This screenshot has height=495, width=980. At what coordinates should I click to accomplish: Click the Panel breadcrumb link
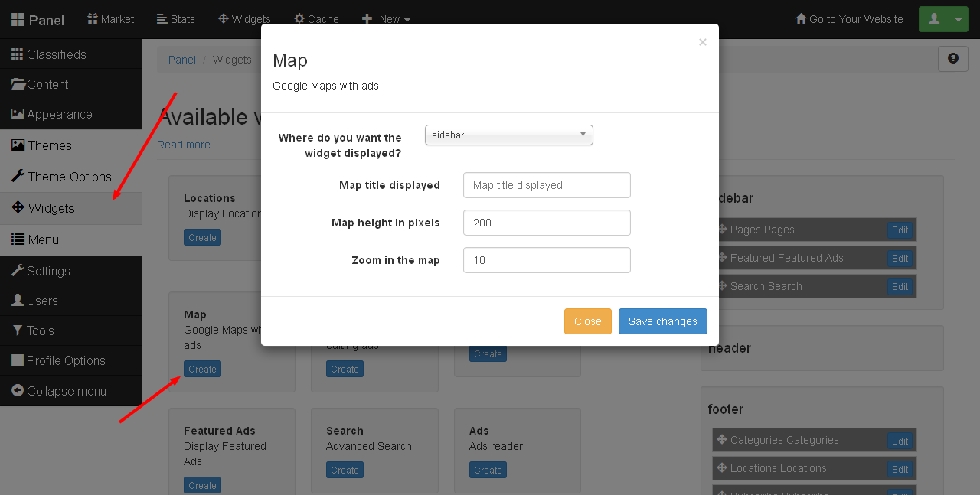point(182,60)
